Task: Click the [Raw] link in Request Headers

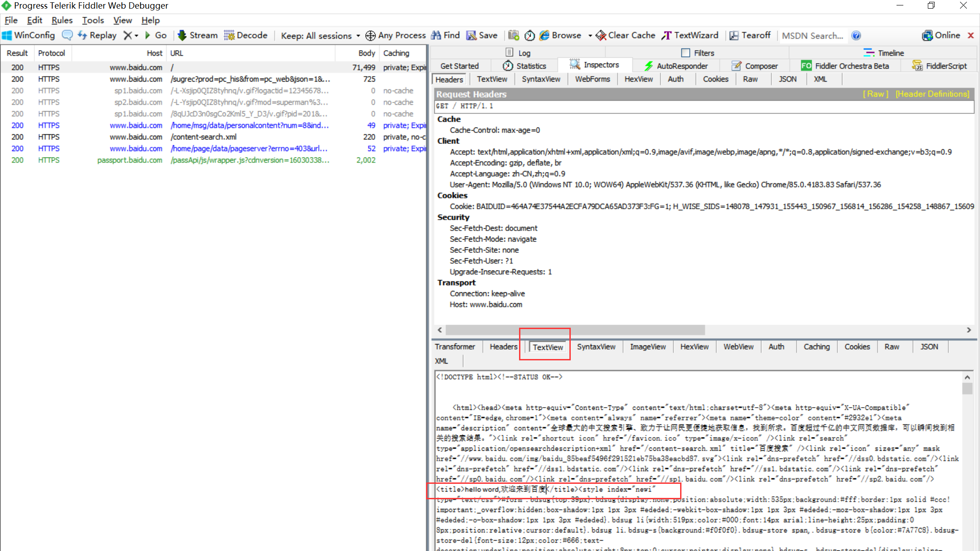Action: tap(875, 94)
